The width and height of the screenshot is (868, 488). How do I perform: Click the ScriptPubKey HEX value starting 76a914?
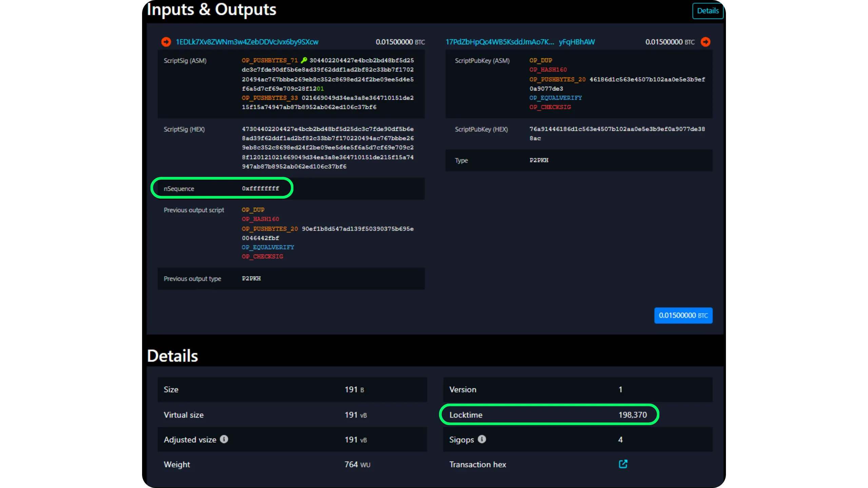click(x=617, y=134)
